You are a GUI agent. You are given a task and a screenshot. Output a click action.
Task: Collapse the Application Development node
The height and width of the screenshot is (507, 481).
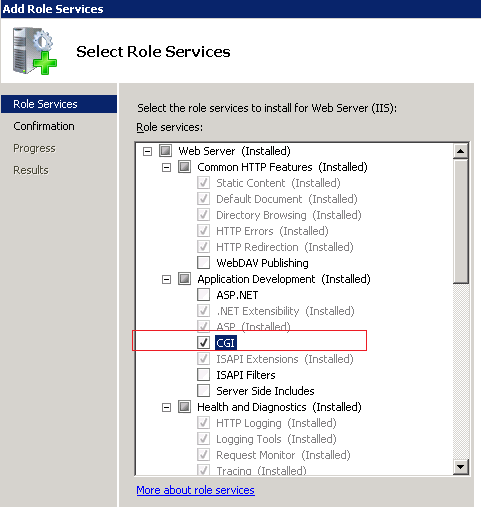[166, 280]
